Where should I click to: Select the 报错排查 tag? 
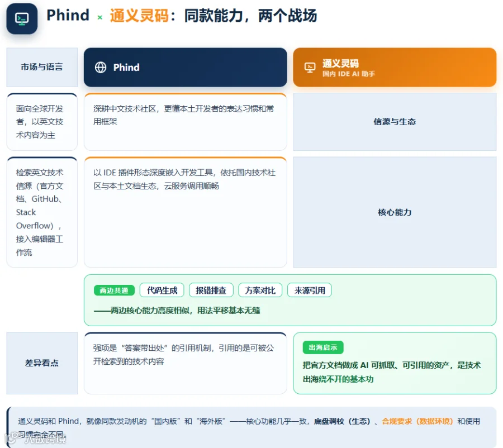tap(211, 290)
